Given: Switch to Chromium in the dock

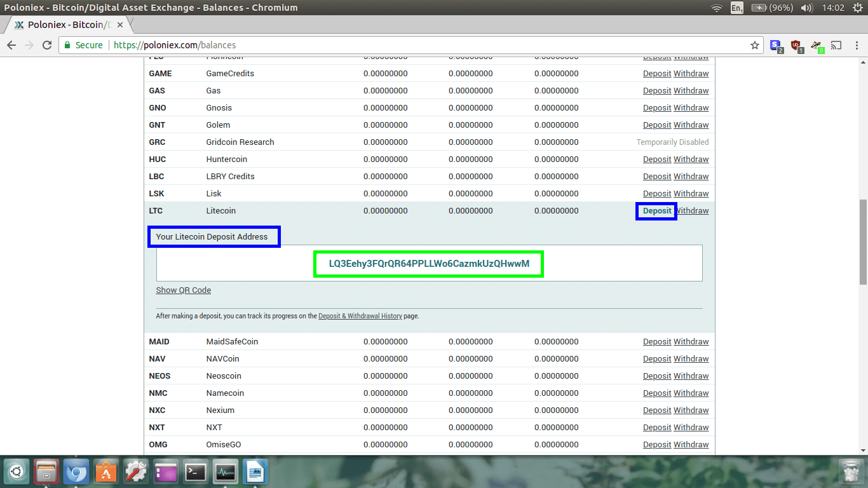Looking at the screenshot, I should tap(76, 472).
